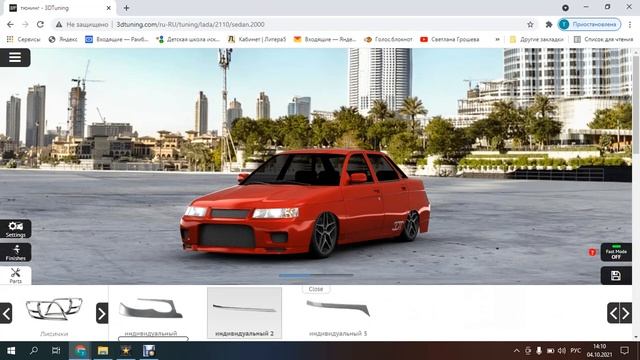Open the floppy disk app on taskbar

tap(149, 351)
